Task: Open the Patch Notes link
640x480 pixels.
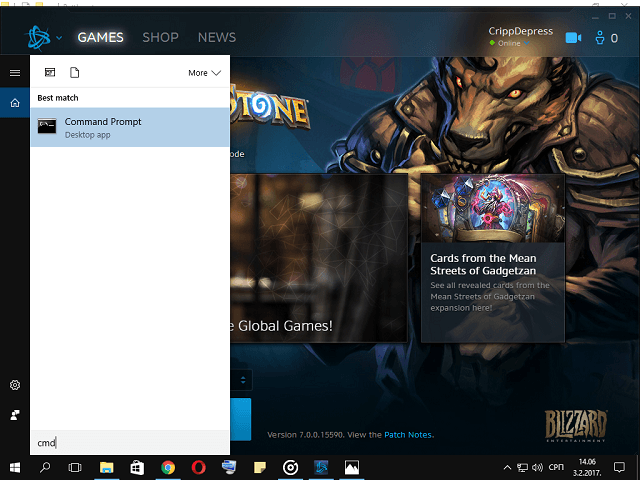Action: (x=408, y=435)
